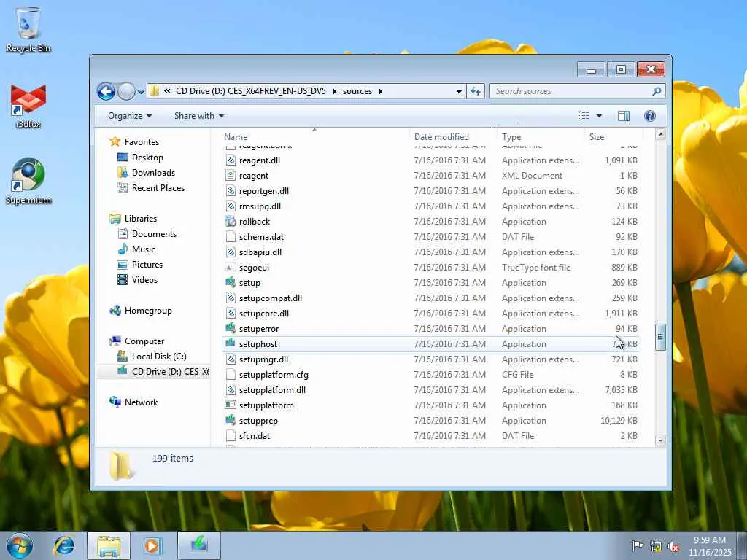Click the sources breadcrumb segment

coord(357,91)
